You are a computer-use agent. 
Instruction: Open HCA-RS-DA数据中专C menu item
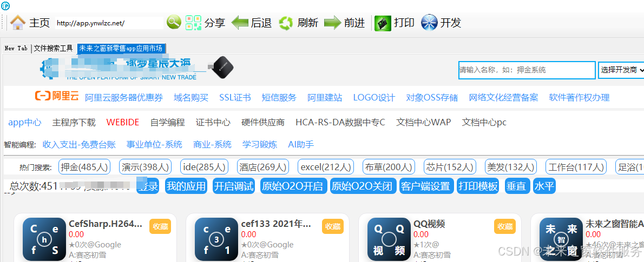tap(340, 122)
